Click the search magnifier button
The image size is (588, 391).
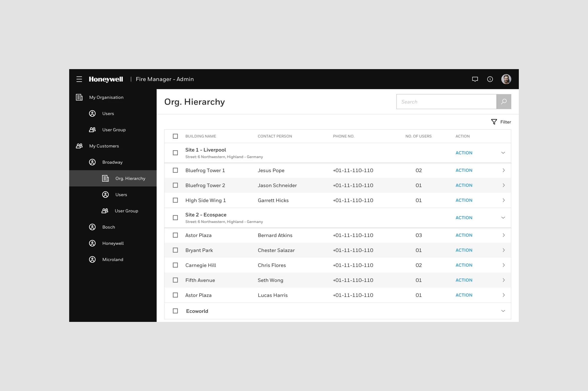(504, 101)
